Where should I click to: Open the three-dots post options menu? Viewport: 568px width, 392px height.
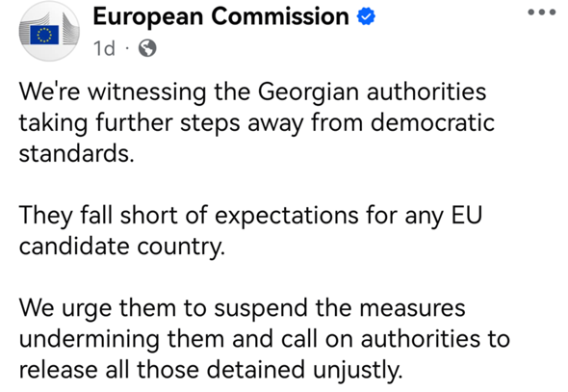point(542,12)
